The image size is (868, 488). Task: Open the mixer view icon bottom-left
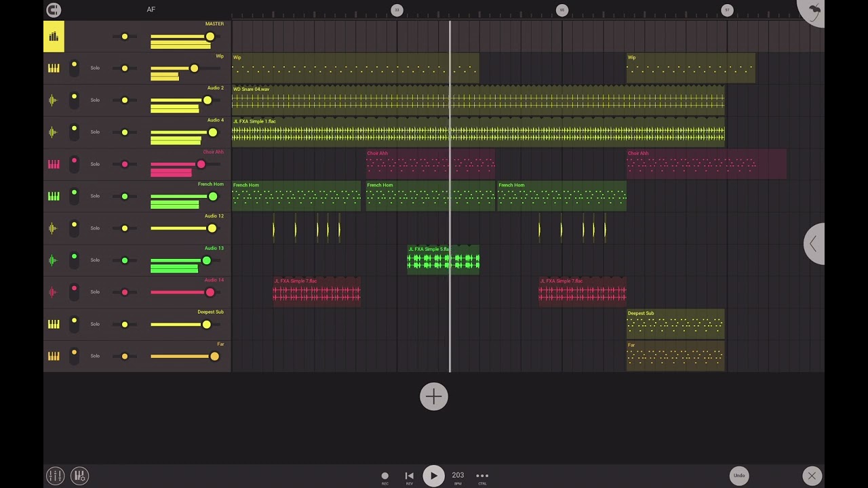coord(55,475)
